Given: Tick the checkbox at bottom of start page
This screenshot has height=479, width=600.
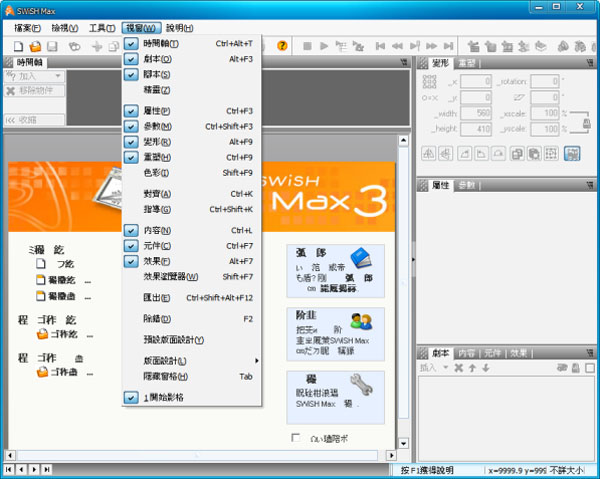Looking at the screenshot, I should pyautogui.click(x=295, y=437).
